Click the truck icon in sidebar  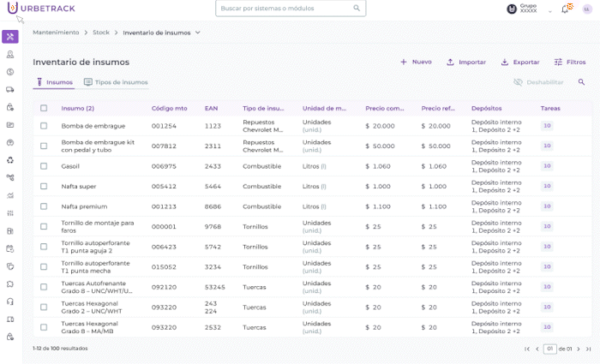coord(10,90)
